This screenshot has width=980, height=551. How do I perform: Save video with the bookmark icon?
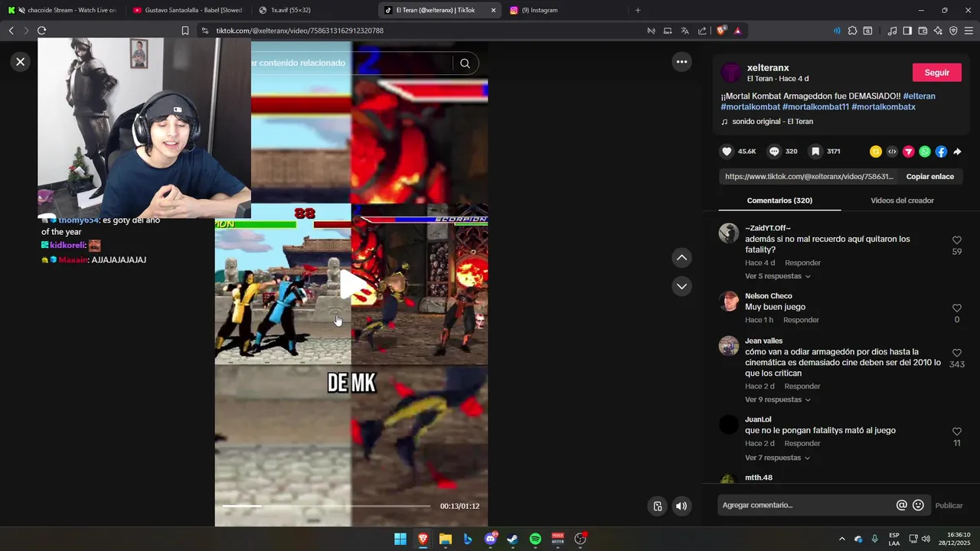tap(815, 152)
